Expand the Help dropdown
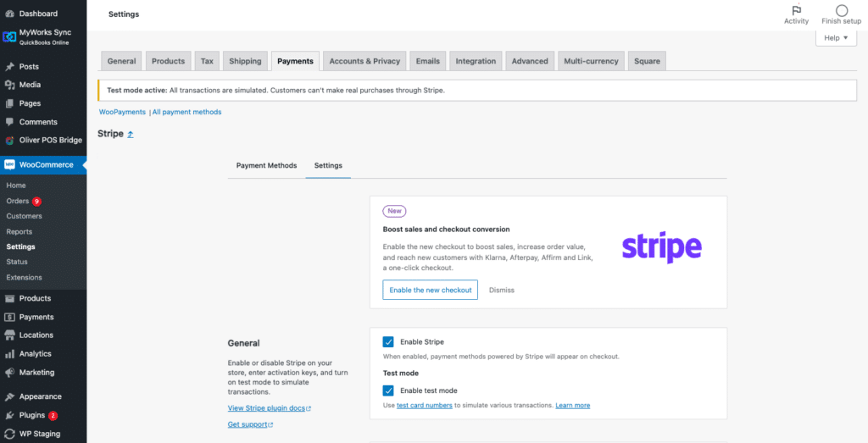This screenshot has width=868, height=443. (x=836, y=37)
